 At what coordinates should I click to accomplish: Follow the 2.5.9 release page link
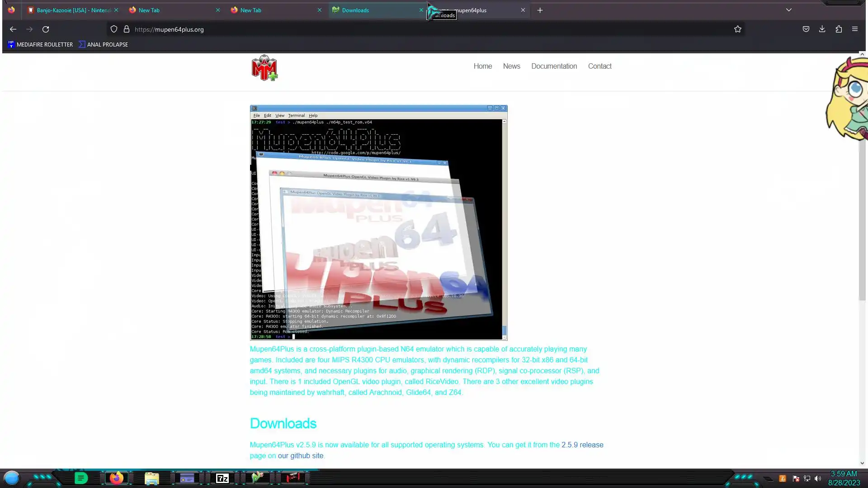(582, 445)
